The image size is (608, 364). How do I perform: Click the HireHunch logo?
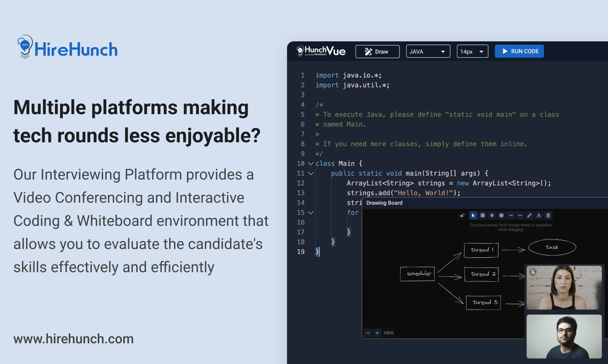coord(67,47)
